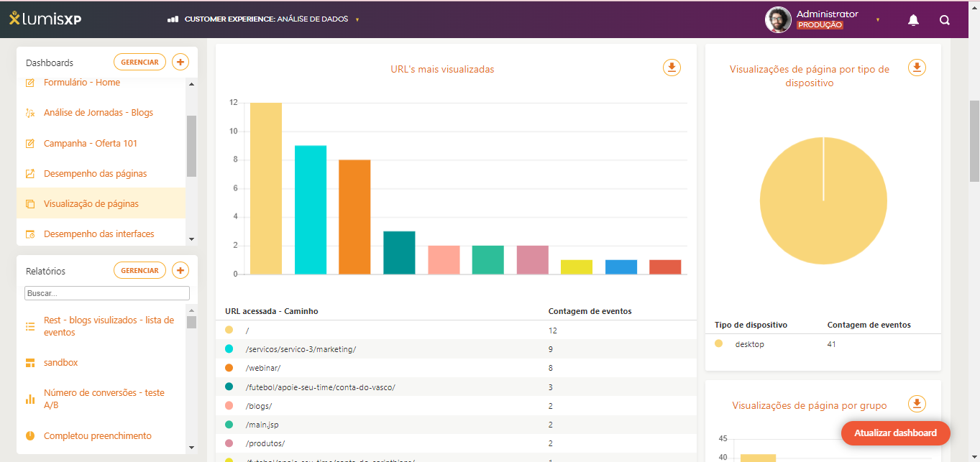
Task: Click the Análise de Jornadas icon
Action: (30, 113)
